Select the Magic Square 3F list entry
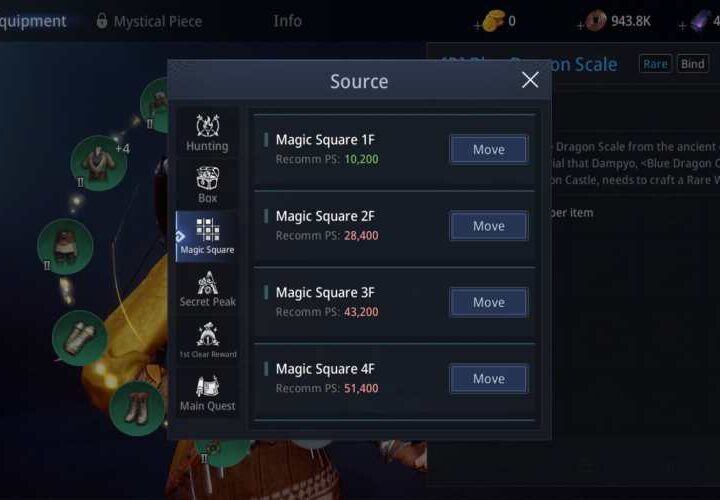 (394, 303)
